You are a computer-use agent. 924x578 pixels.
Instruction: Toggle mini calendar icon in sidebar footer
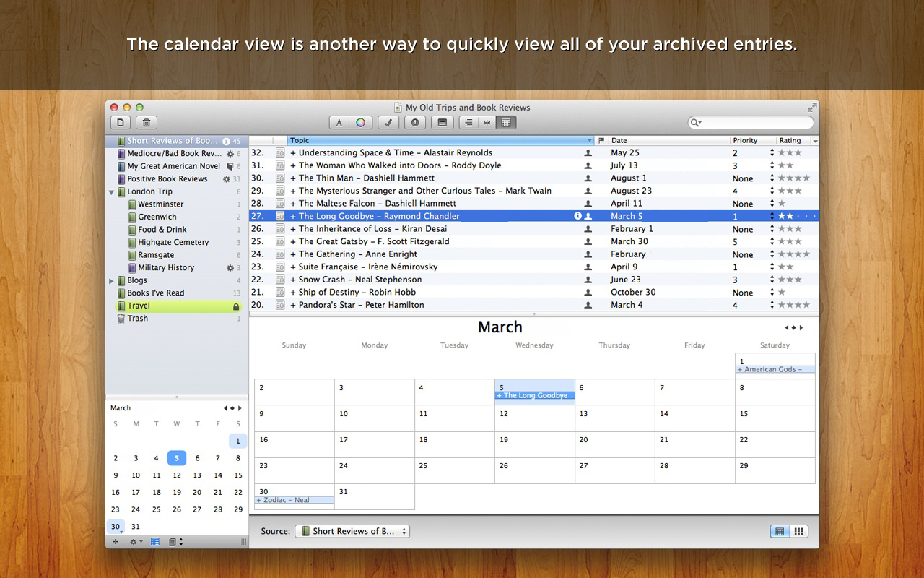pos(155,542)
